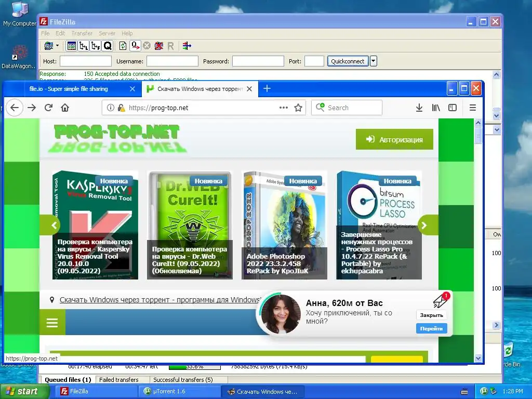
Task: Switch to the file.io browser tab
Action: coord(69,89)
